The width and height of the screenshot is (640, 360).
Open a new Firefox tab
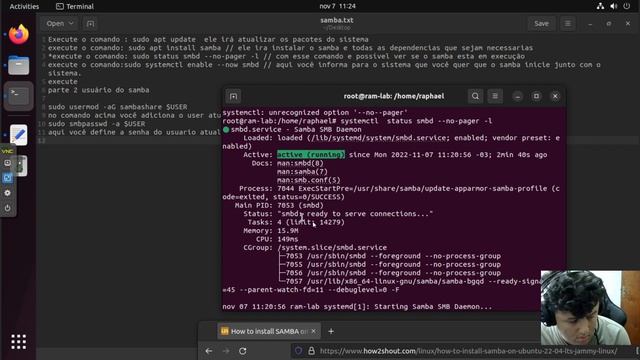click(x=331, y=331)
